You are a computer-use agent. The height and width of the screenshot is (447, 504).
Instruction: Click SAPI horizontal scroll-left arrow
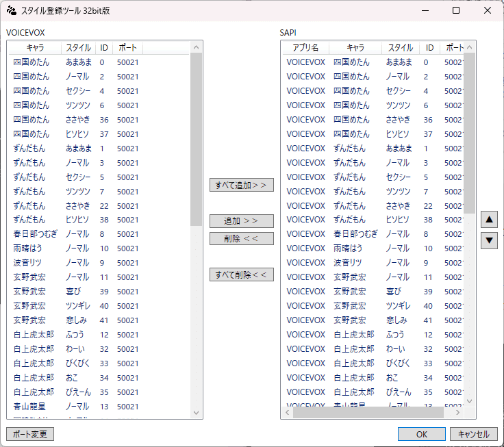point(288,412)
